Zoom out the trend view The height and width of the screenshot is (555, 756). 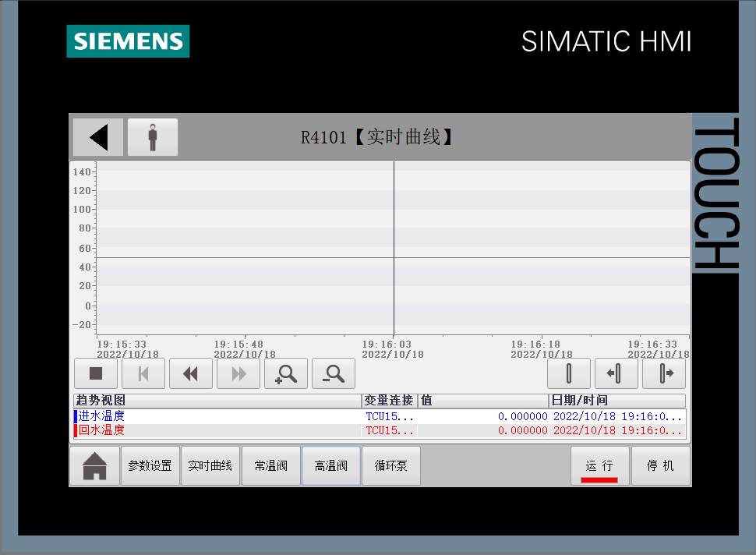(x=334, y=373)
